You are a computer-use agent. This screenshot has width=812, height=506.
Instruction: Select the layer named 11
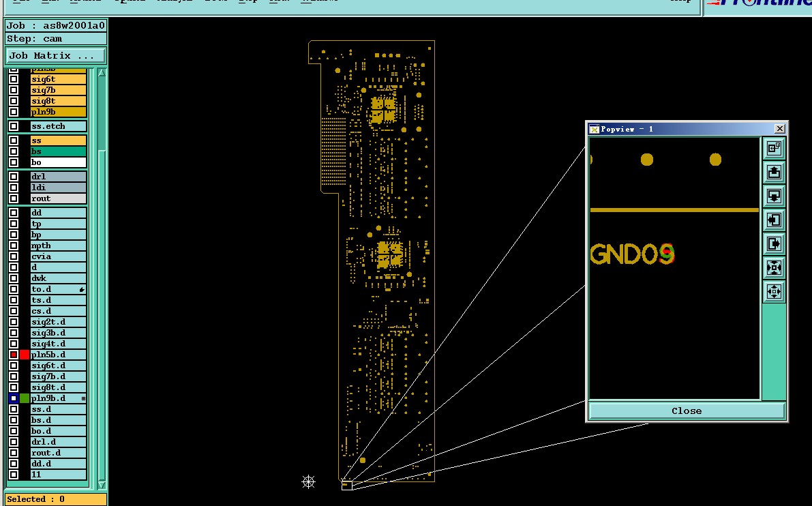(x=58, y=475)
